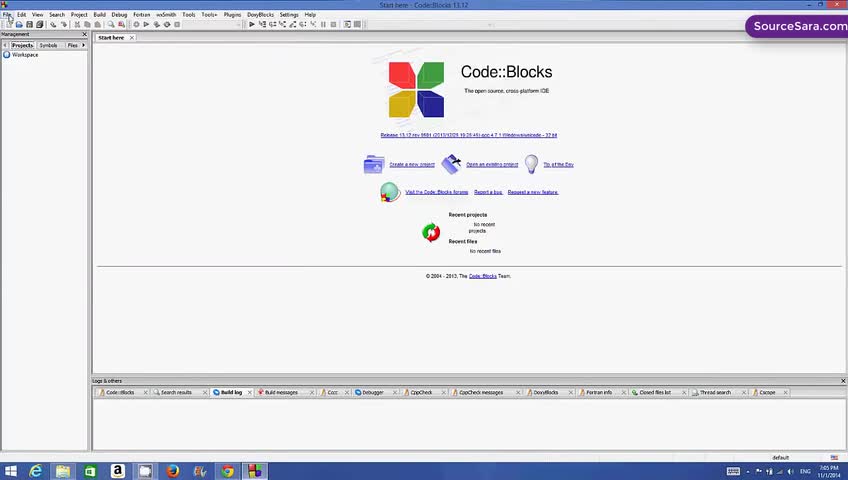The width and height of the screenshot is (848, 480).
Task: Open Internet Explorer from the taskbar
Action: click(x=36, y=471)
